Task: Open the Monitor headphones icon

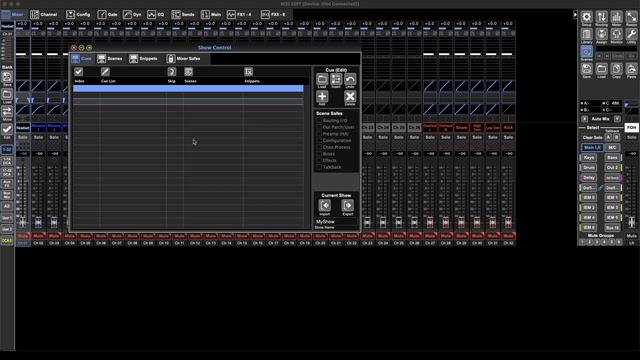Action: point(616,34)
